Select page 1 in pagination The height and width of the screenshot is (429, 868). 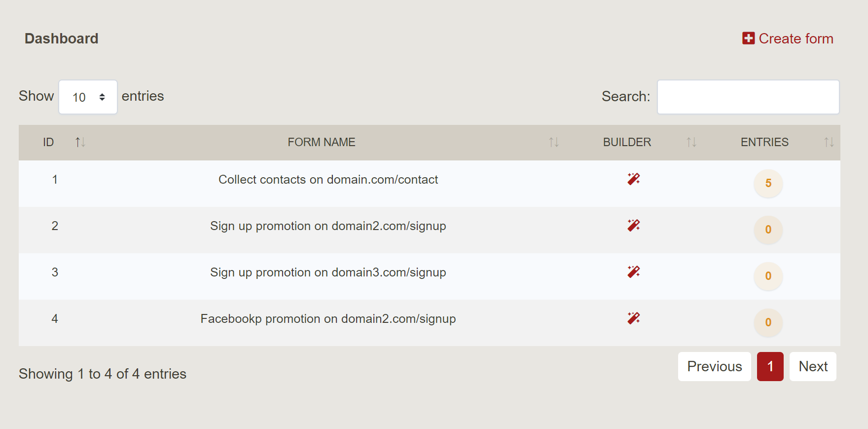coord(770,366)
